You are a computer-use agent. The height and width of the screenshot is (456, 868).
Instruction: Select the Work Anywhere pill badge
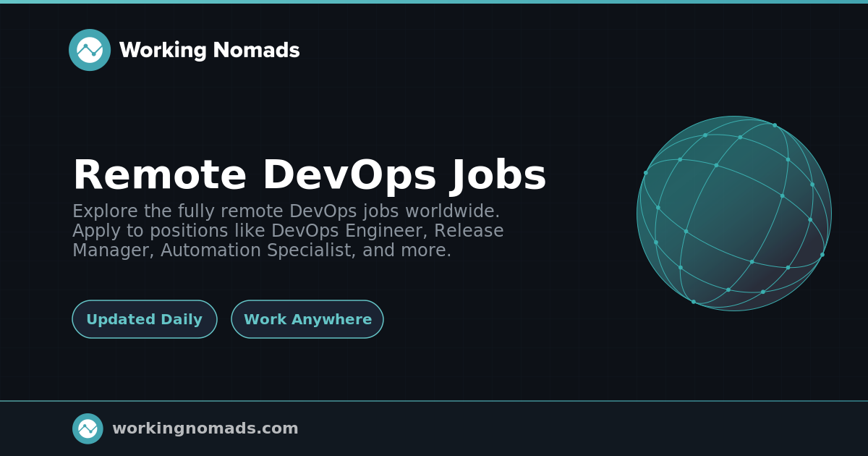coord(307,319)
